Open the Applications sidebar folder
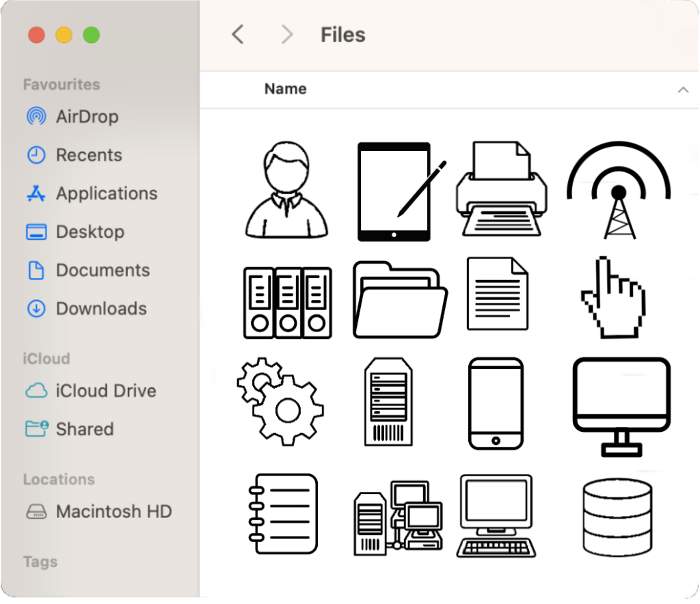 [x=92, y=193]
